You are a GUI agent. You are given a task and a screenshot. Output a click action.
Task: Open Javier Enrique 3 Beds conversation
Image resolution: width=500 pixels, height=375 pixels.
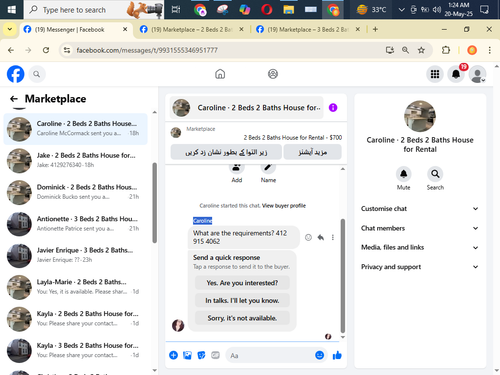[76, 256]
